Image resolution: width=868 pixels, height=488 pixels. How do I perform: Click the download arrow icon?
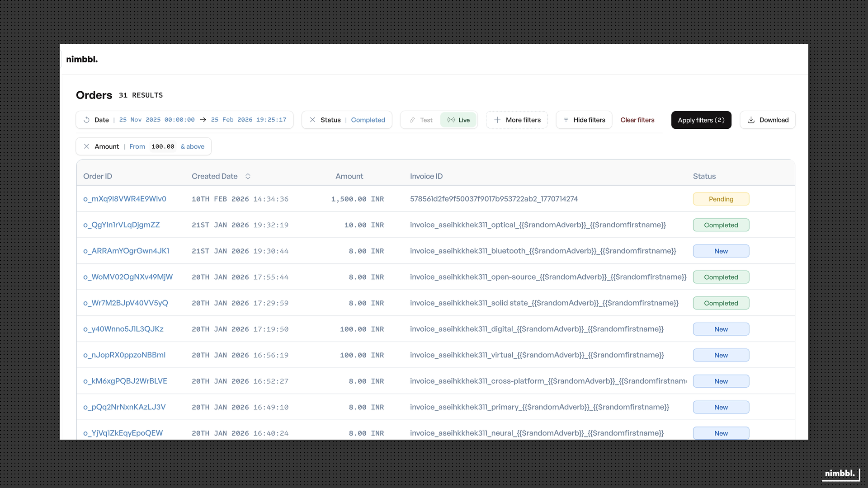pyautogui.click(x=751, y=120)
